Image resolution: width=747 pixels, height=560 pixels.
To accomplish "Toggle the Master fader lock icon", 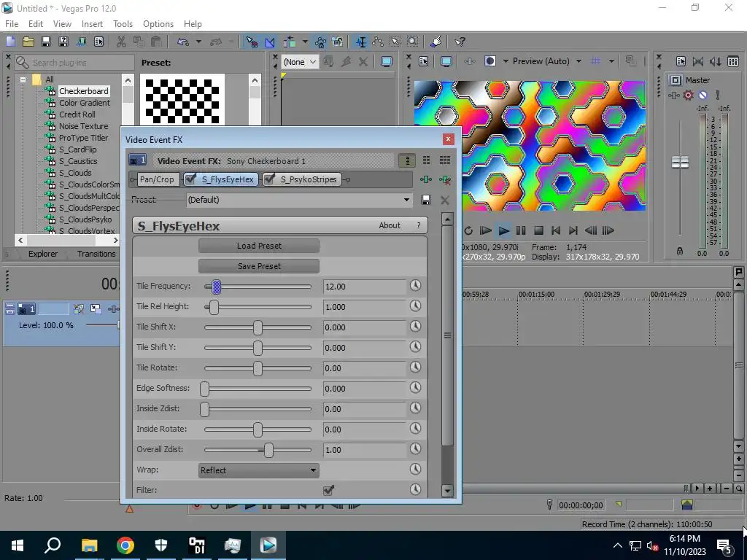I will (x=680, y=251).
